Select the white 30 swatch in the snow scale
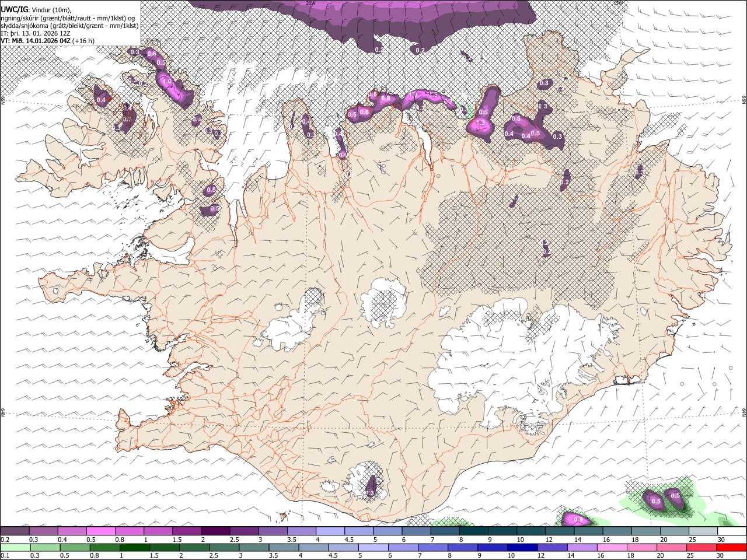Image resolution: width=747 pixels, height=560 pixels. click(731, 531)
